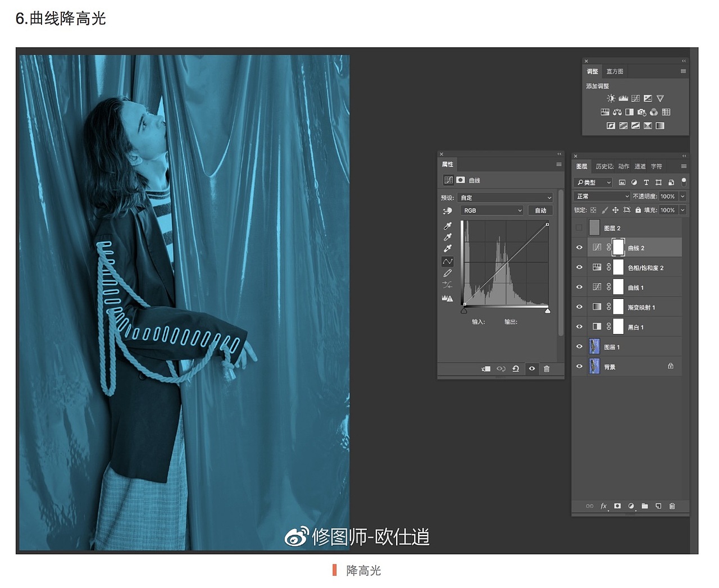The image size is (719, 588).
Task: Open the RGB channel dropdown
Action: click(x=492, y=210)
